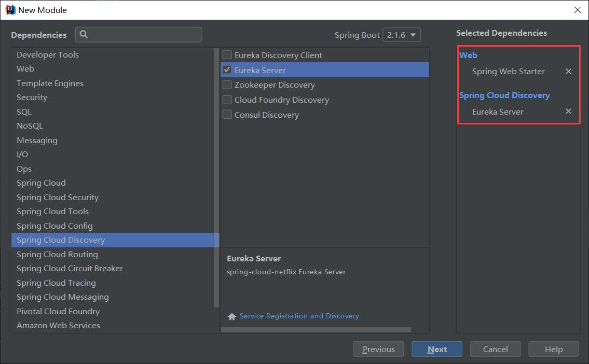
Task: Select the Web category in list
Action: click(x=113, y=69)
